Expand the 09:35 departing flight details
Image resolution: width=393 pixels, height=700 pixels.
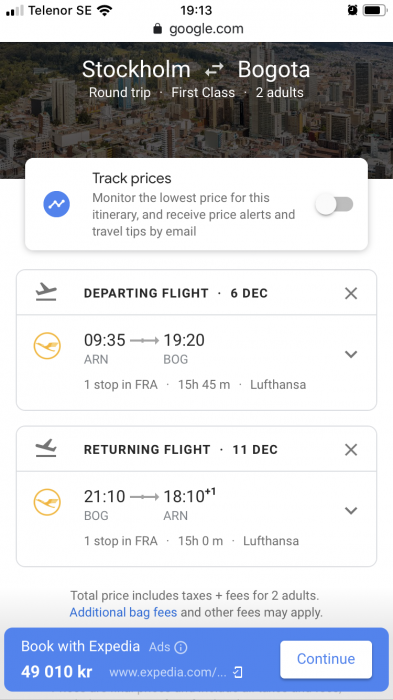pyautogui.click(x=351, y=354)
